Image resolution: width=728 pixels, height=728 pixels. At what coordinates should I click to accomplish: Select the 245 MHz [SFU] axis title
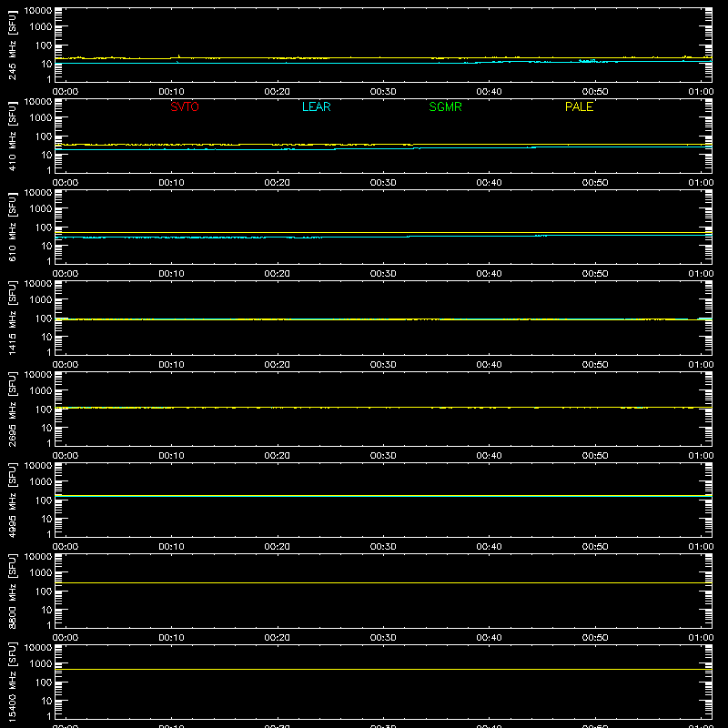point(12,45)
